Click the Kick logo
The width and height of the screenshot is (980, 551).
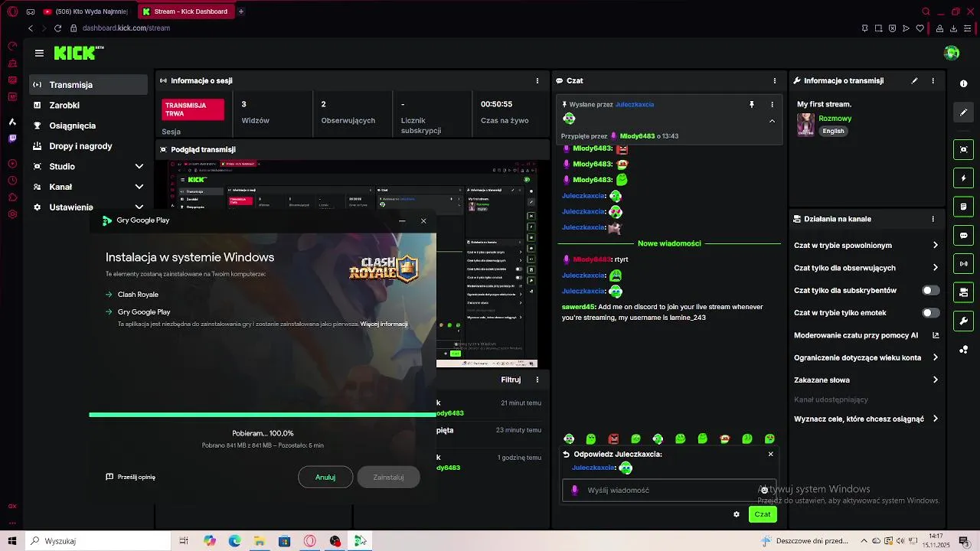78,53
